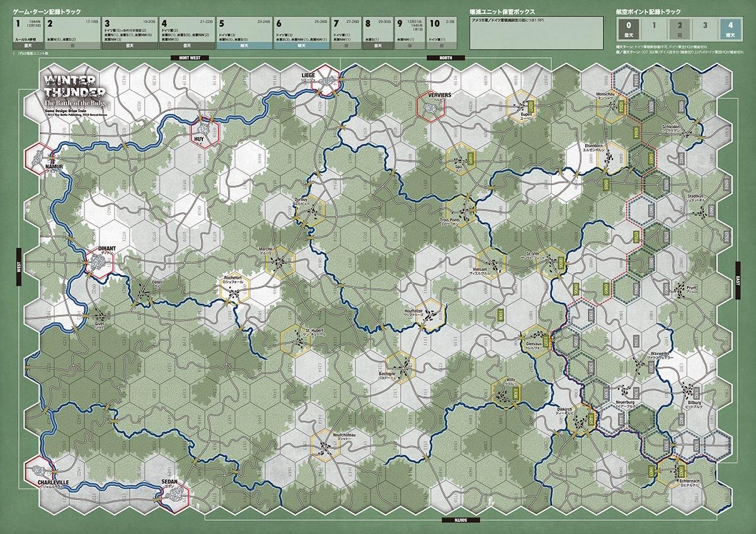The image size is (756, 534).
Task: Select turn 6 box on turn track
Action: pyautogui.click(x=301, y=33)
